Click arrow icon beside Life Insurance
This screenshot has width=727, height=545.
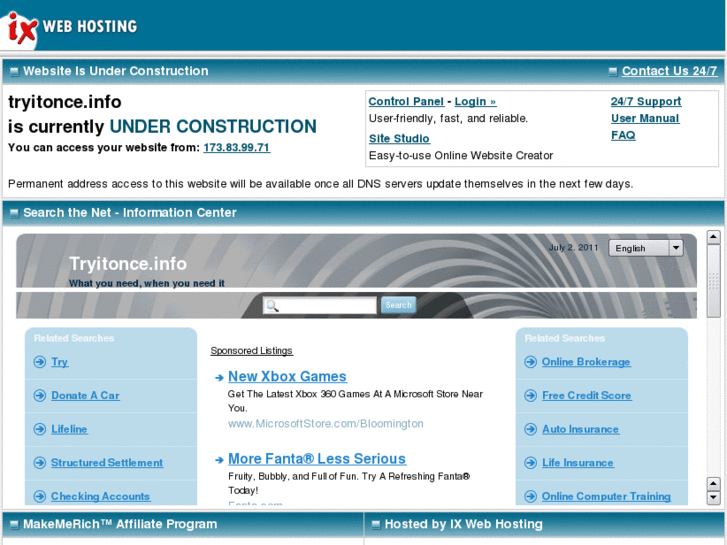point(530,462)
